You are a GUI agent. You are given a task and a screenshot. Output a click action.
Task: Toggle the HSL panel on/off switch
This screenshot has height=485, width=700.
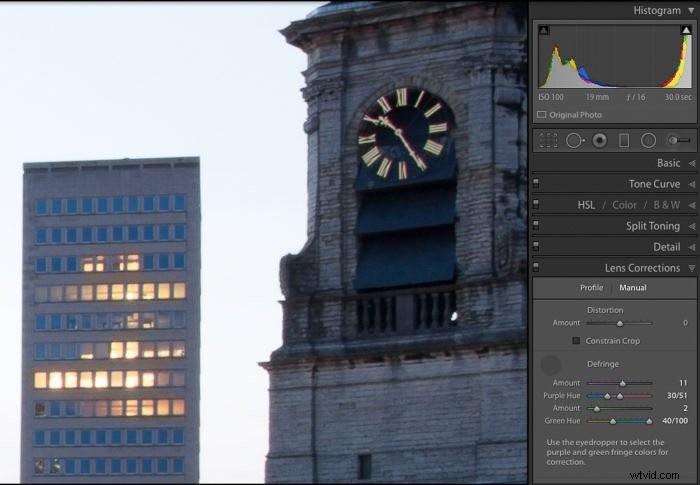pos(536,205)
